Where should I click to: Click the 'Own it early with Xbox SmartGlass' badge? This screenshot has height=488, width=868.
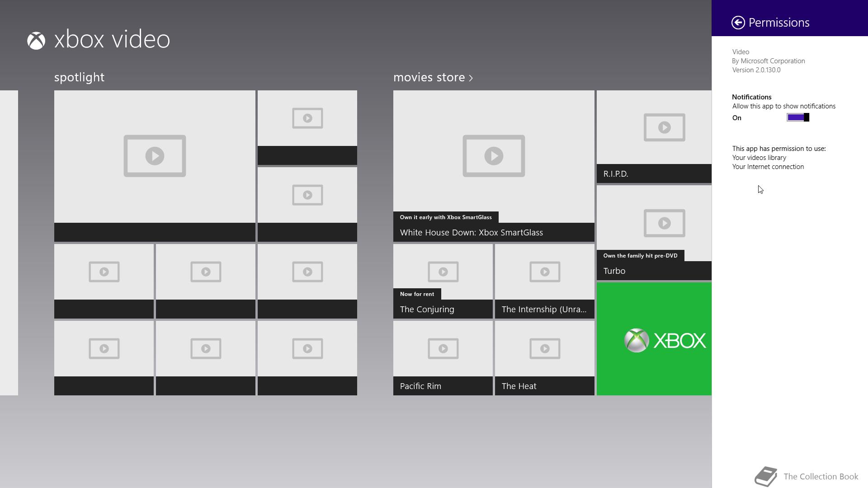446,217
